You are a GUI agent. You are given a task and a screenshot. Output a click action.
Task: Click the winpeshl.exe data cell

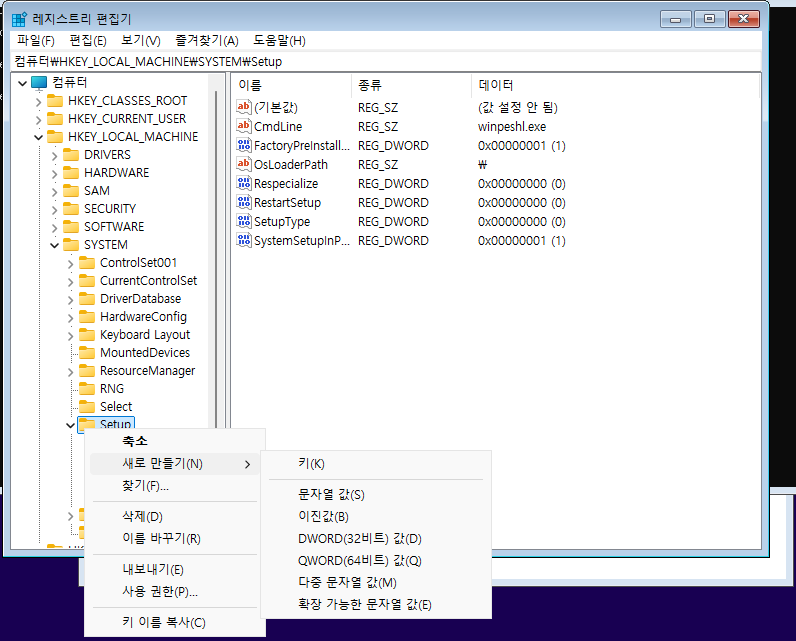coord(512,126)
